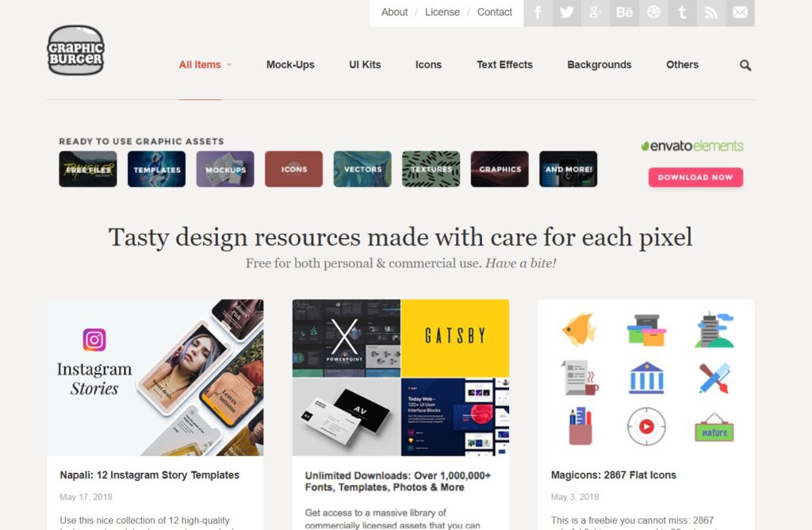Click the Download Now button
Screen dimensions: 812x530
[695, 177]
